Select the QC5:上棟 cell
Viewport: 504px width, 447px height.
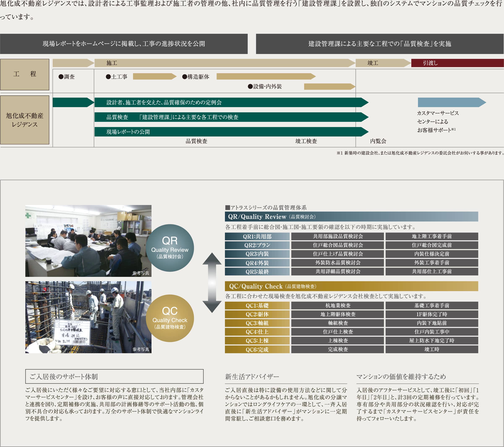point(257,341)
